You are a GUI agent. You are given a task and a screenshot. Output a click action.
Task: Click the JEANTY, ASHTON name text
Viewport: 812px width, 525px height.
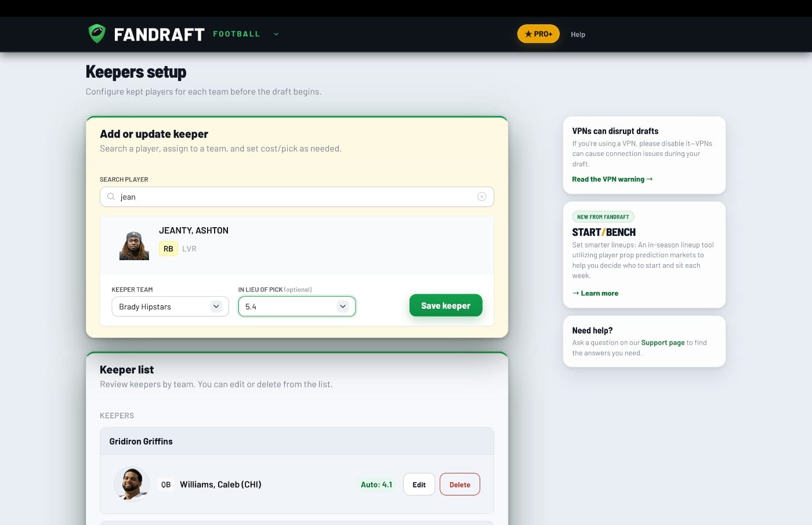pos(194,230)
